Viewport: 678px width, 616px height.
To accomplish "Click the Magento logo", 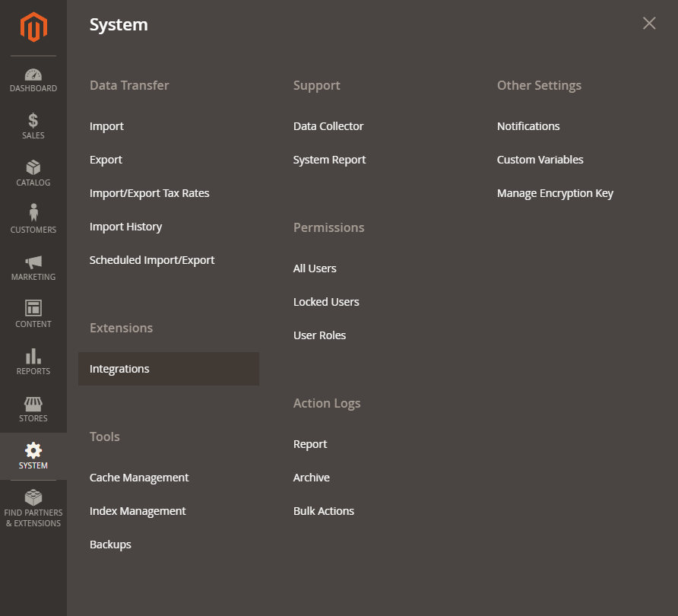I will tap(33, 27).
